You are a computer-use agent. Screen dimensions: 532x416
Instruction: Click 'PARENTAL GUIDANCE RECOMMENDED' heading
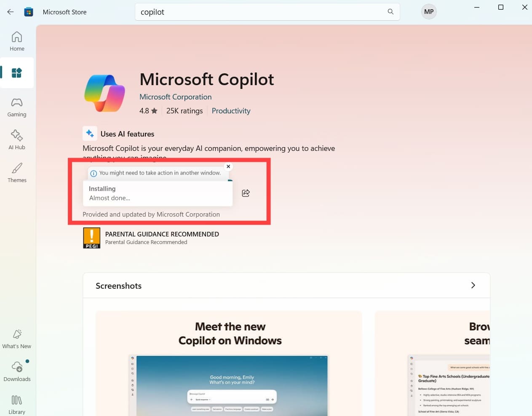[x=162, y=234]
